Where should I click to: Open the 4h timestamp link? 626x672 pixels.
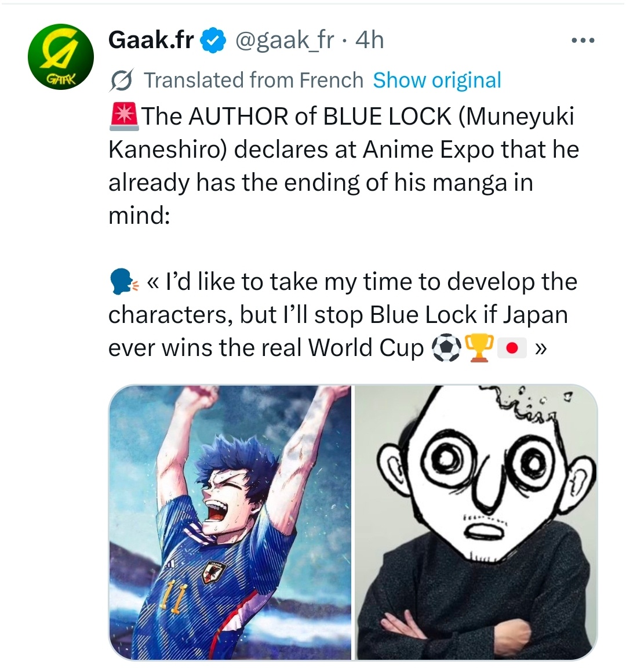click(x=370, y=40)
